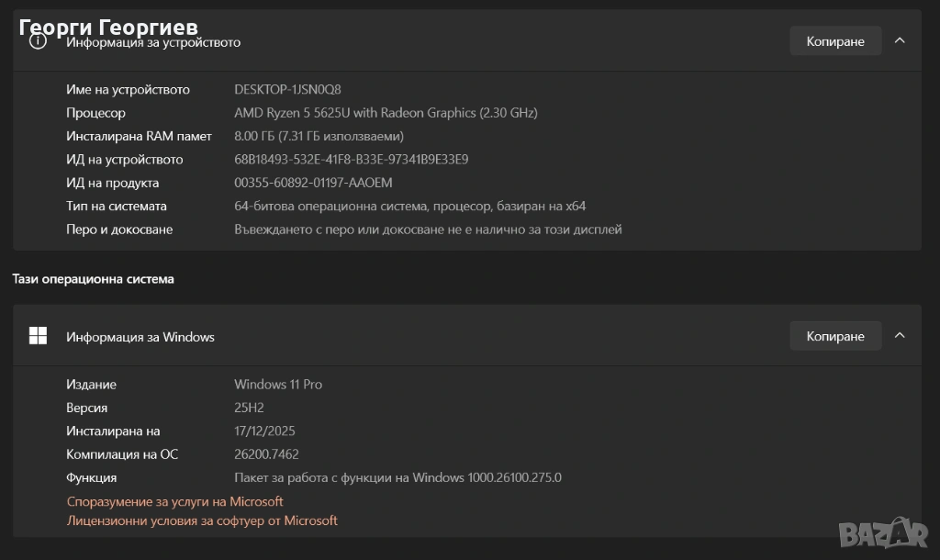This screenshot has width=940, height=560.
Task: Collapse the Windows information section chevron
Action: (900, 336)
